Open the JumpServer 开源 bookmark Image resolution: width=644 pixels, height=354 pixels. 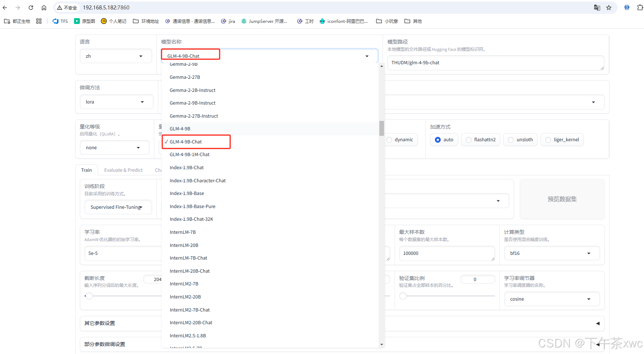point(265,21)
